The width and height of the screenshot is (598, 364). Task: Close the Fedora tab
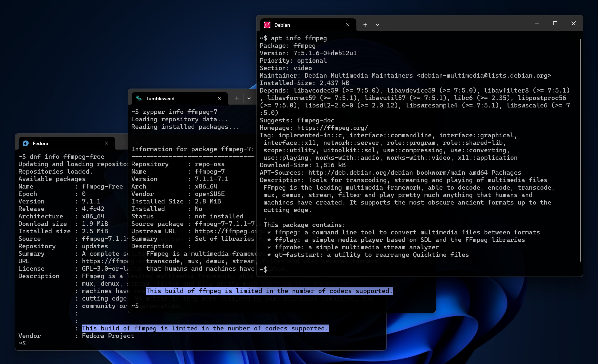tap(107, 143)
